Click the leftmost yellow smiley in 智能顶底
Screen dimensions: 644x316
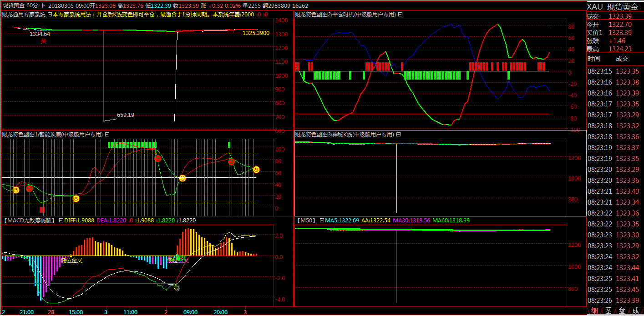[16, 190]
